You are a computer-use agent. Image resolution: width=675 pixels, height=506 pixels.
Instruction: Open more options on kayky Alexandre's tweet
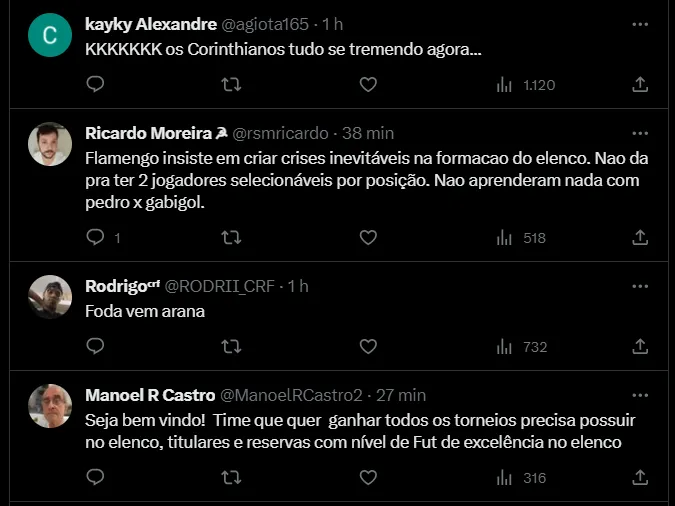[x=640, y=22]
